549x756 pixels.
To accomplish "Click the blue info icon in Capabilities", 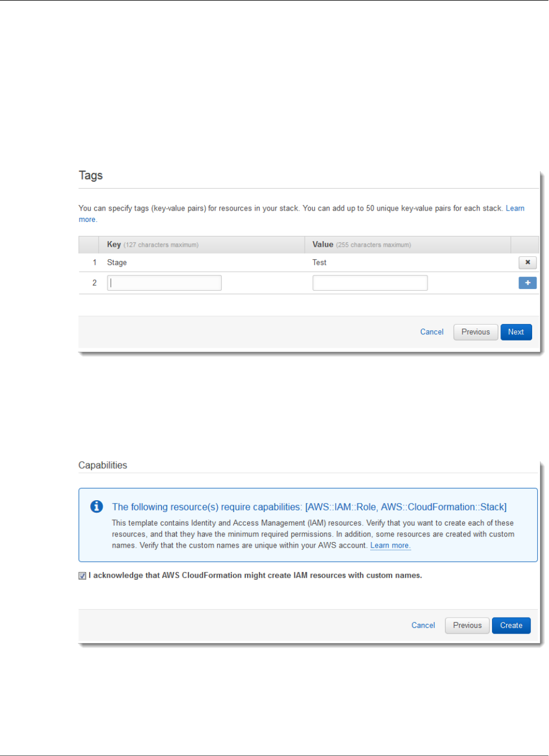I will pyautogui.click(x=96, y=506).
